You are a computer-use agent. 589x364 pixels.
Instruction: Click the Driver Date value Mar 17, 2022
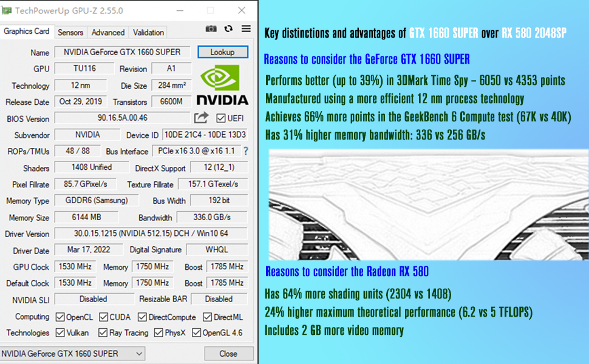89,250
